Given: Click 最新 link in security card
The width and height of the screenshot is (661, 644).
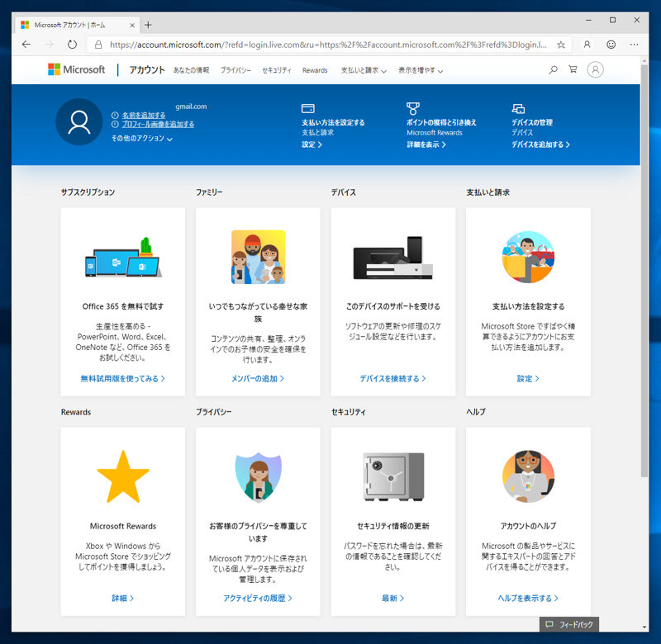Looking at the screenshot, I should point(393,598).
